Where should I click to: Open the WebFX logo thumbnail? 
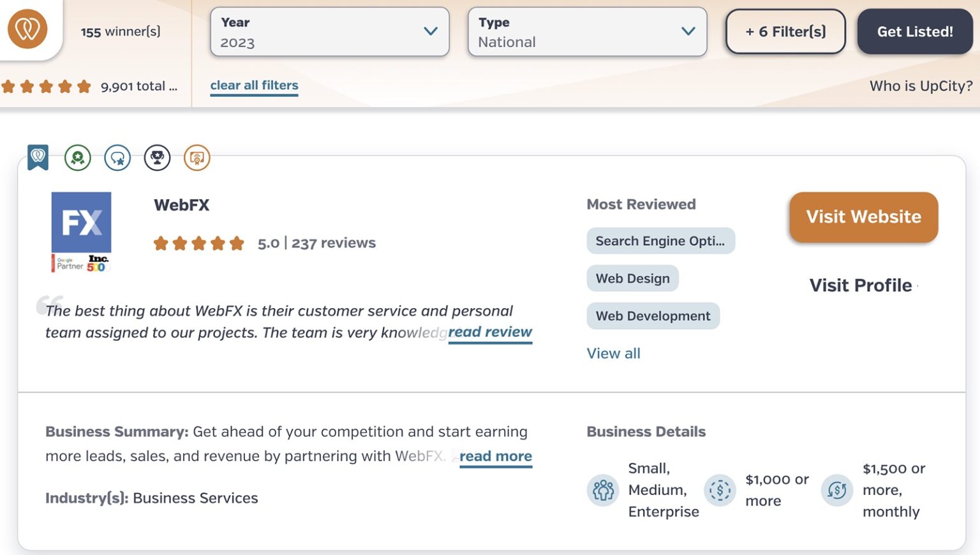point(81,232)
